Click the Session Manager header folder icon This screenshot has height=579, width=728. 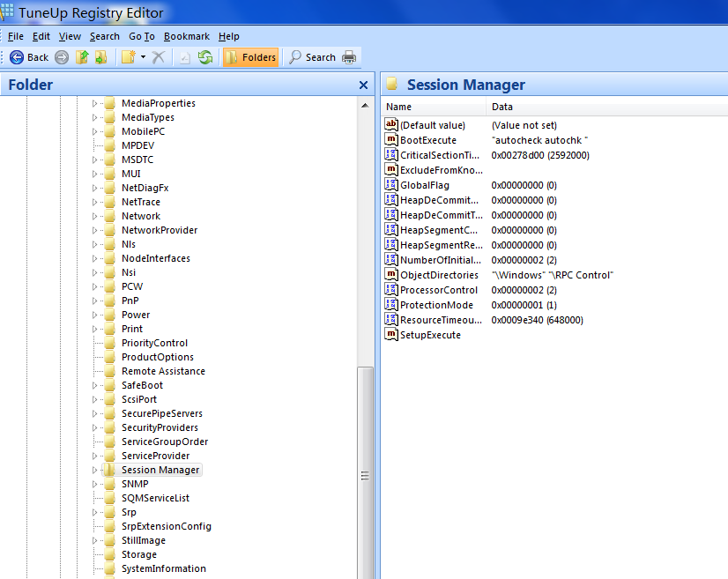click(x=392, y=84)
